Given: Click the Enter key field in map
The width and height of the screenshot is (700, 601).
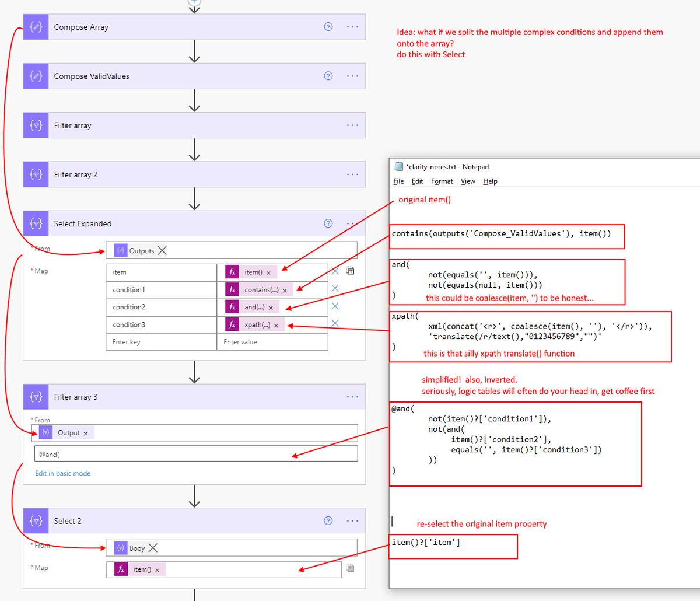Looking at the screenshot, I should [x=162, y=342].
